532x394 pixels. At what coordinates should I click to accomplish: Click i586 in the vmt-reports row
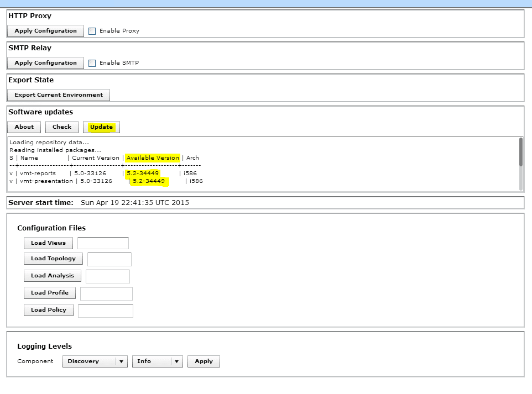[190, 174]
